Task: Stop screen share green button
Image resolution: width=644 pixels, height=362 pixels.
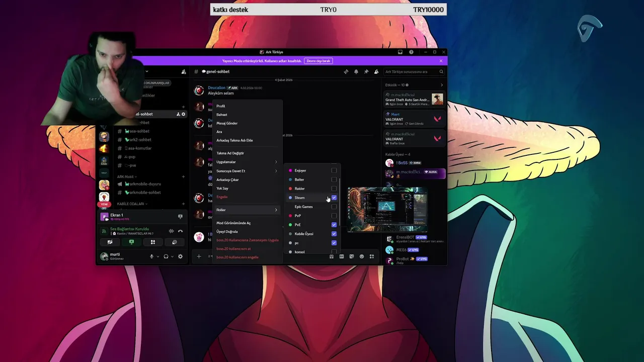Action: [x=131, y=242]
